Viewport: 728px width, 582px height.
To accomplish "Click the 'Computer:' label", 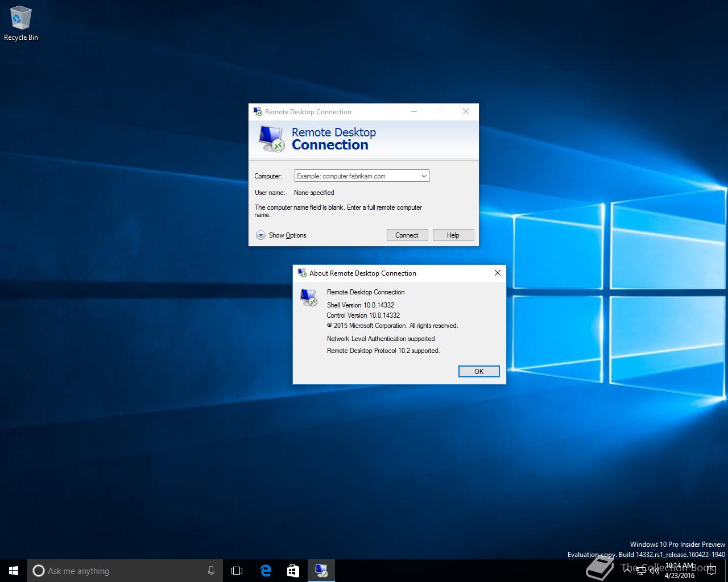I will (x=268, y=176).
